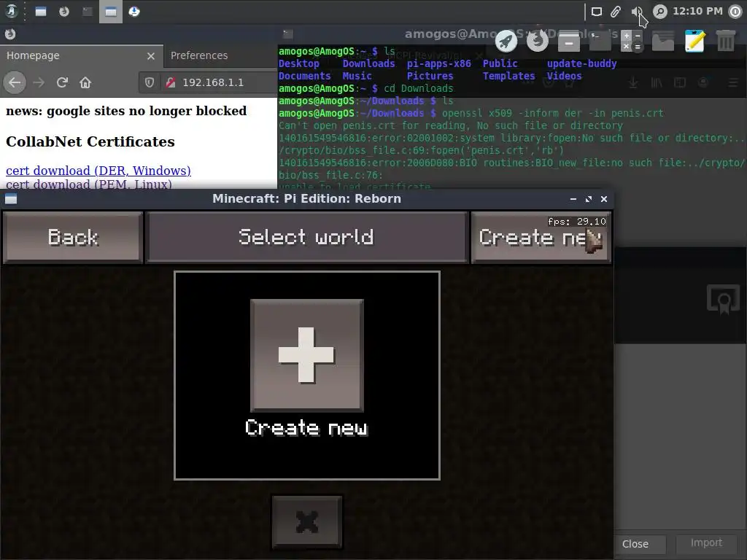Open the volume speaker tray icon
The width and height of the screenshot is (747, 560).
click(636, 12)
